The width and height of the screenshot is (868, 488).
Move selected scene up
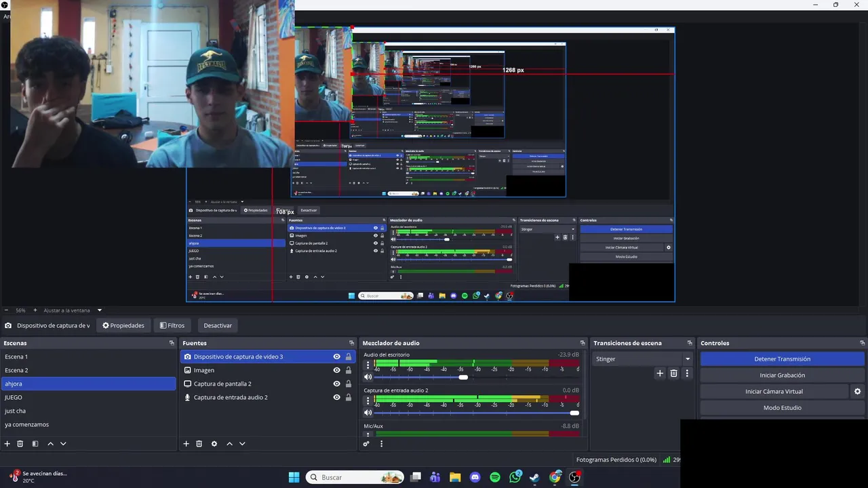click(50, 444)
